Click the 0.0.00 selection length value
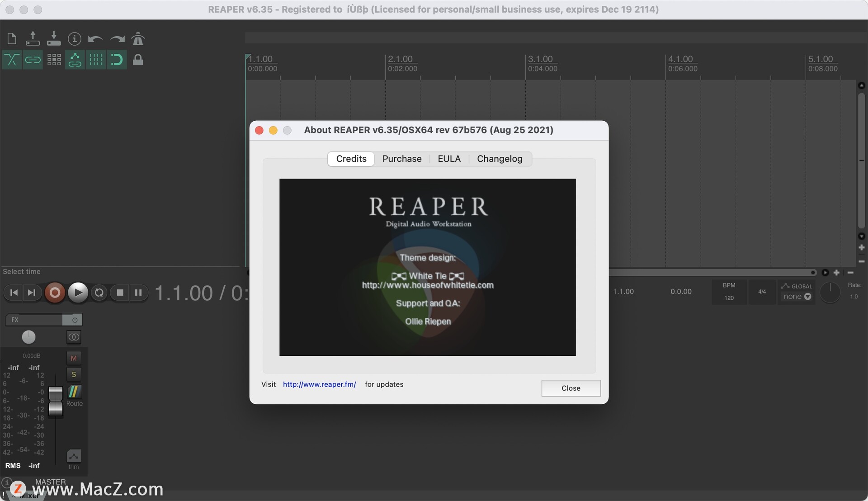Image resolution: width=868 pixels, height=501 pixels. click(x=681, y=292)
